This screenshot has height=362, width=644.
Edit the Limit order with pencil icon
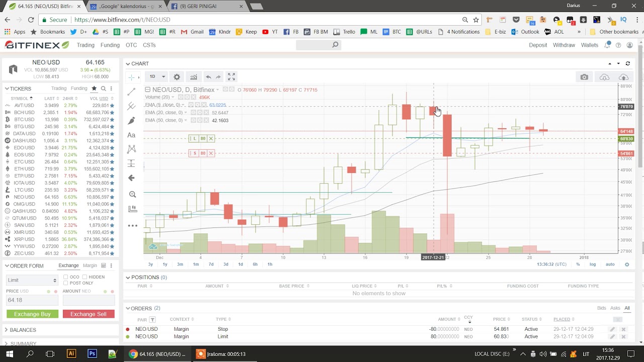[612, 336]
